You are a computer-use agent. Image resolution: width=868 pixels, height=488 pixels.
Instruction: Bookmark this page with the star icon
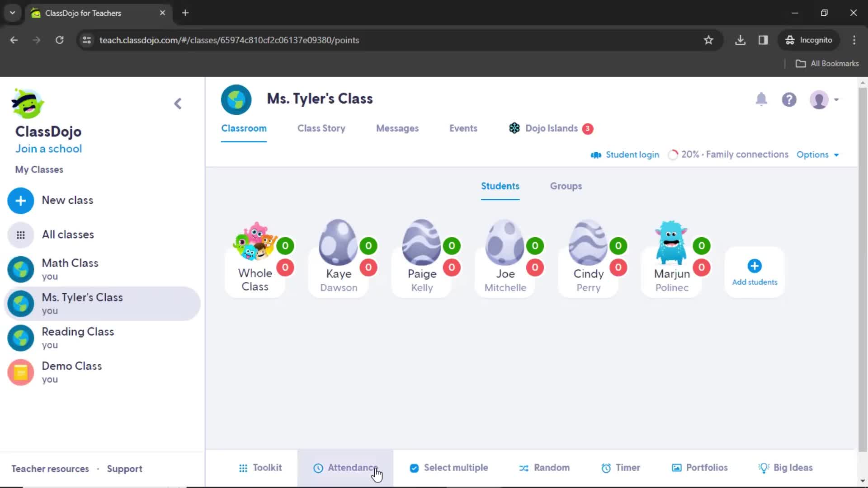[x=708, y=40]
